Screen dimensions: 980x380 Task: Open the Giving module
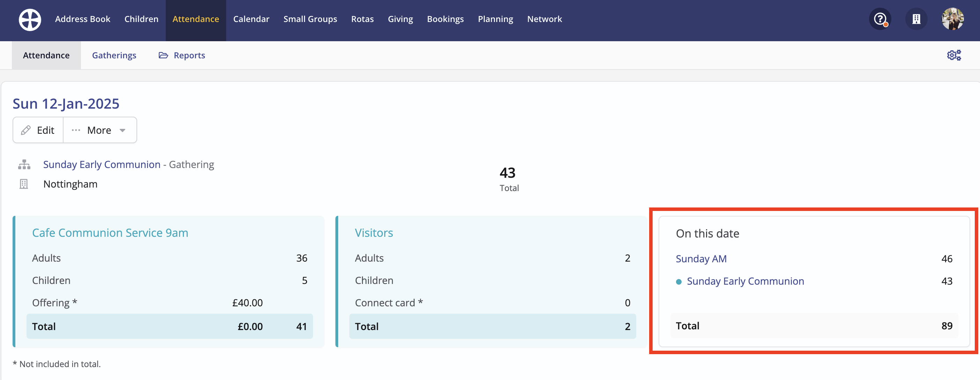point(400,19)
